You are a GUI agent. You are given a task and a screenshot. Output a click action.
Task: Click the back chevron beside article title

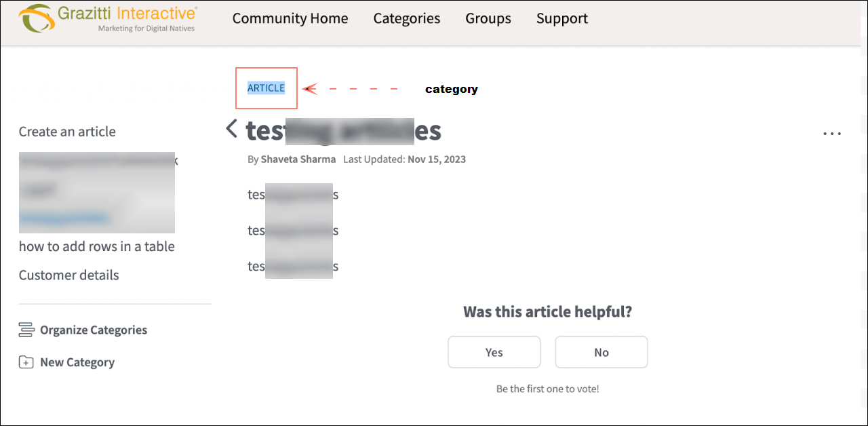232,128
